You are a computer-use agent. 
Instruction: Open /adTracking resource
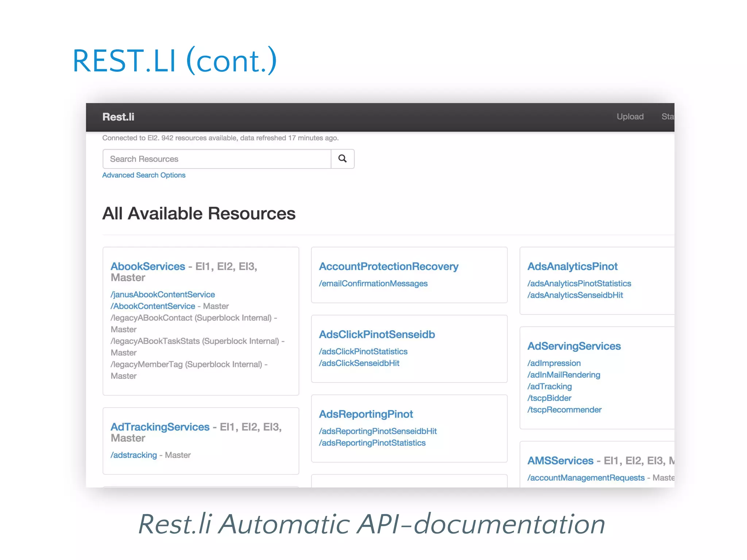click(550, 386)
